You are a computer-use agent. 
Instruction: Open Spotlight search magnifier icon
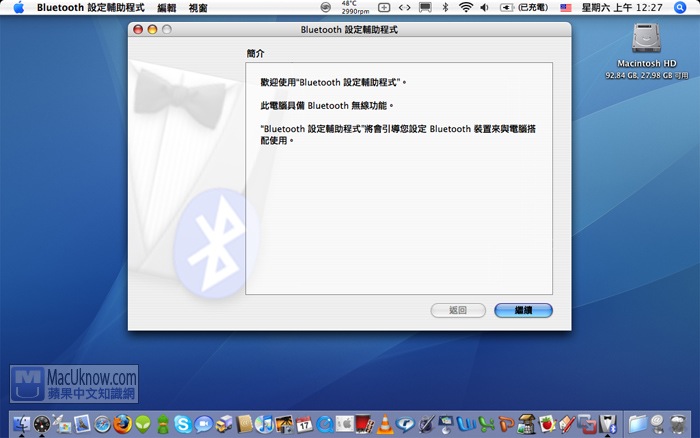pos(679,8)
